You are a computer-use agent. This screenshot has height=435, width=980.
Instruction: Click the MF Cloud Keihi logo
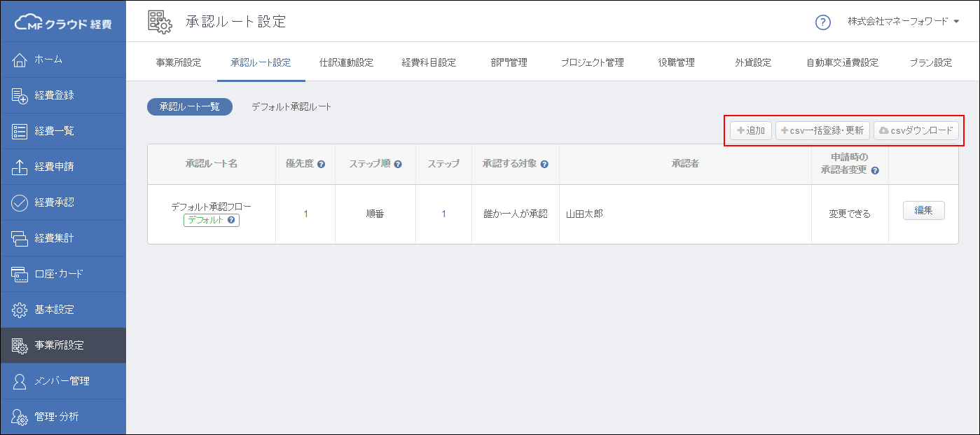tap(62, 22)
